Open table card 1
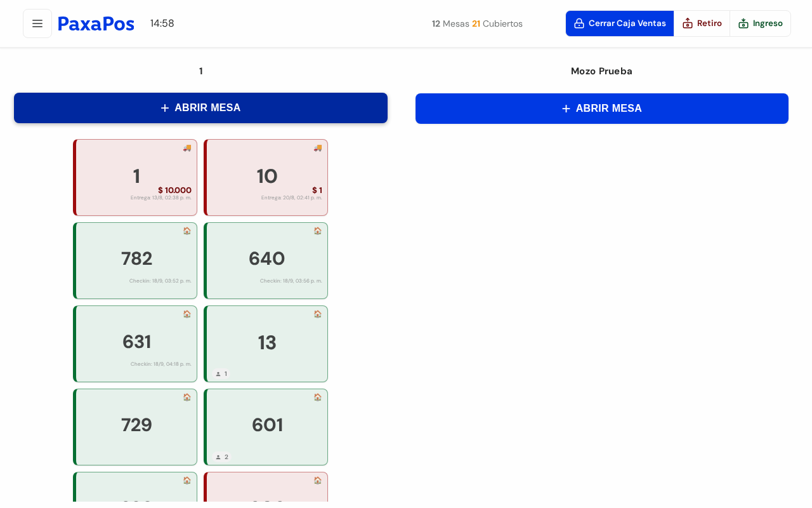This screenshot has height=508, width=812. click(135, 178)
